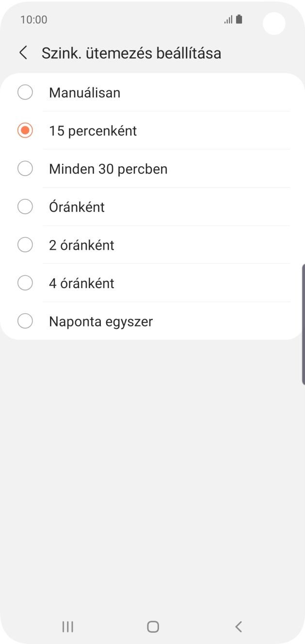Select the Óránként radio button
Screen dimensions: 305x644
tap(25, 207)
